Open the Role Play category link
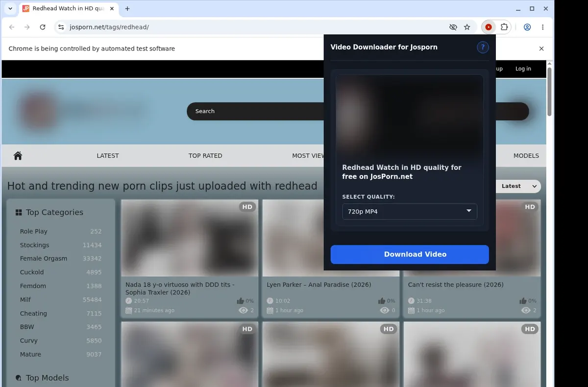The height and width of the screenshot is (387, 588). (x=34, y=231)
